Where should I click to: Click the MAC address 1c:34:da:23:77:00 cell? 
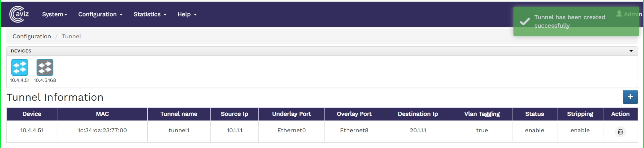102,130
